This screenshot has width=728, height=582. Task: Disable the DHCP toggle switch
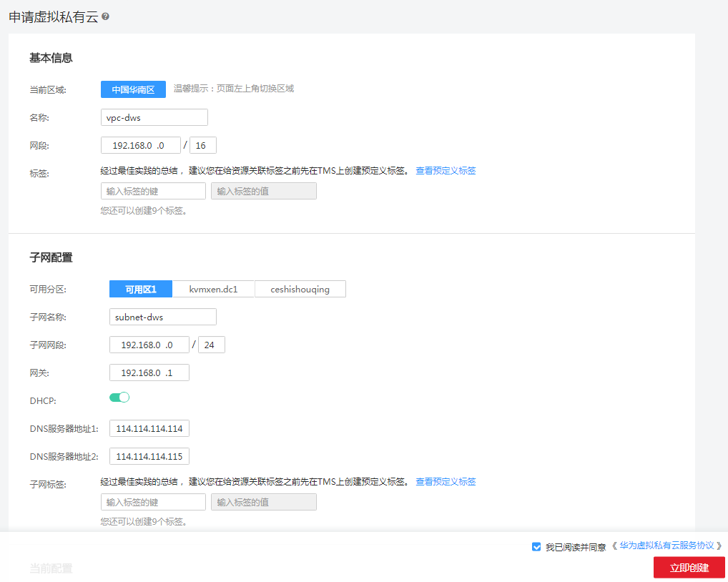(119, 397)
